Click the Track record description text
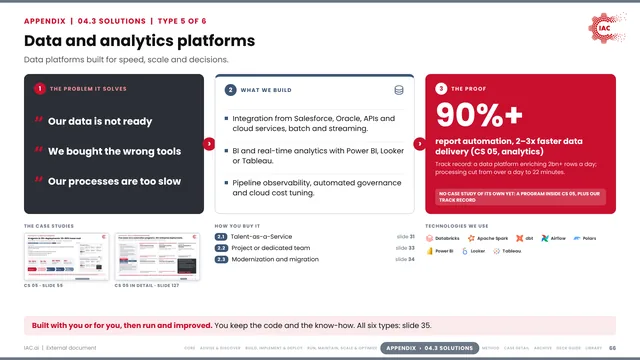The height and width of the screenshot is (360, 640). 516,168
